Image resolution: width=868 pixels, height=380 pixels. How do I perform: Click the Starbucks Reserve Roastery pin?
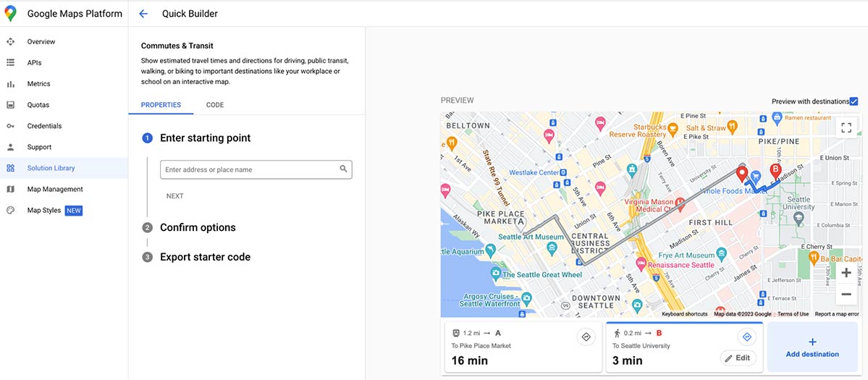(673, 130)
